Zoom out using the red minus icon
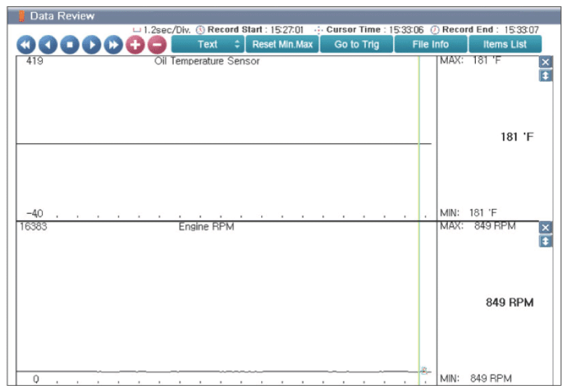 (157, 45)
